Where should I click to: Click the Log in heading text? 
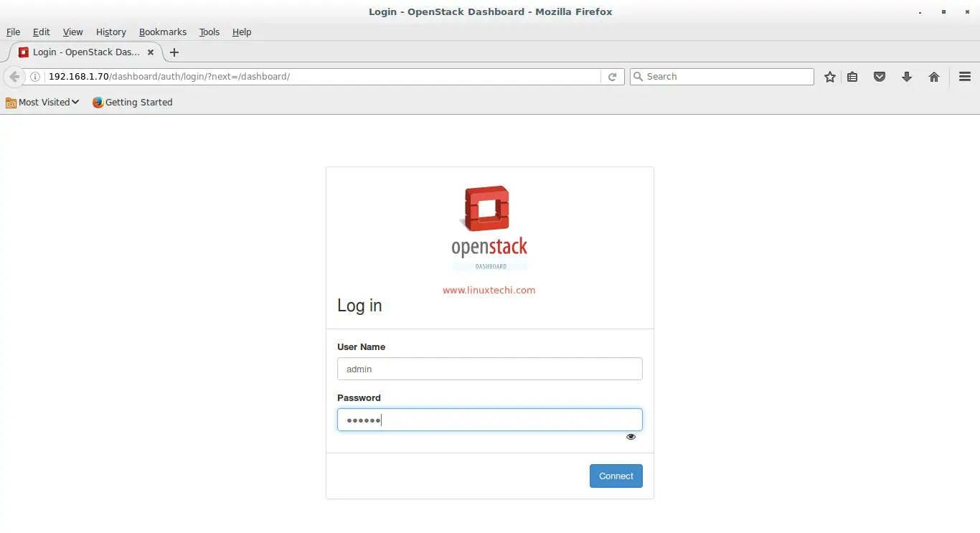[359, 306]
